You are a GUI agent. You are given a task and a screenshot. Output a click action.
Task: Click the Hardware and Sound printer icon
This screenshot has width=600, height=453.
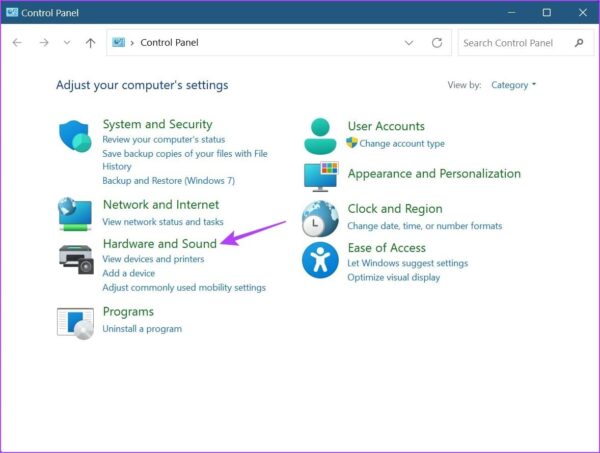75,258
